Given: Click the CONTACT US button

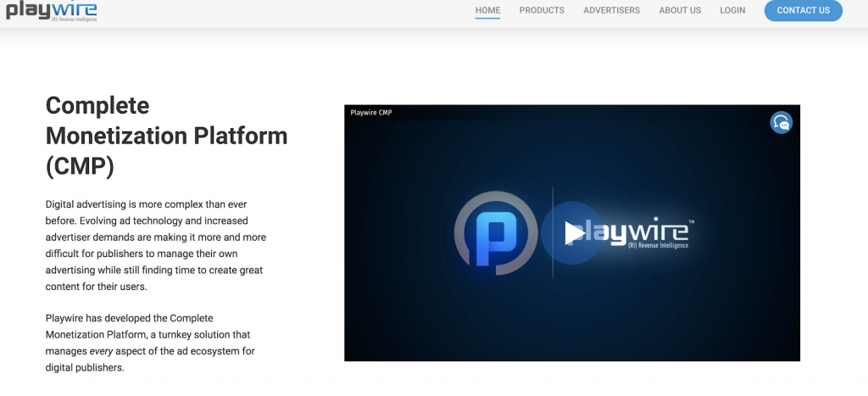Looking at the screenshot, I should [x=804, y=10].
